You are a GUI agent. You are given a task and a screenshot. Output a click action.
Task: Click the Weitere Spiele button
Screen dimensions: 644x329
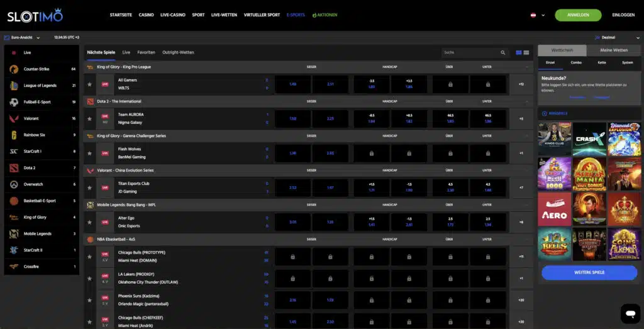[x=589, y=273]
